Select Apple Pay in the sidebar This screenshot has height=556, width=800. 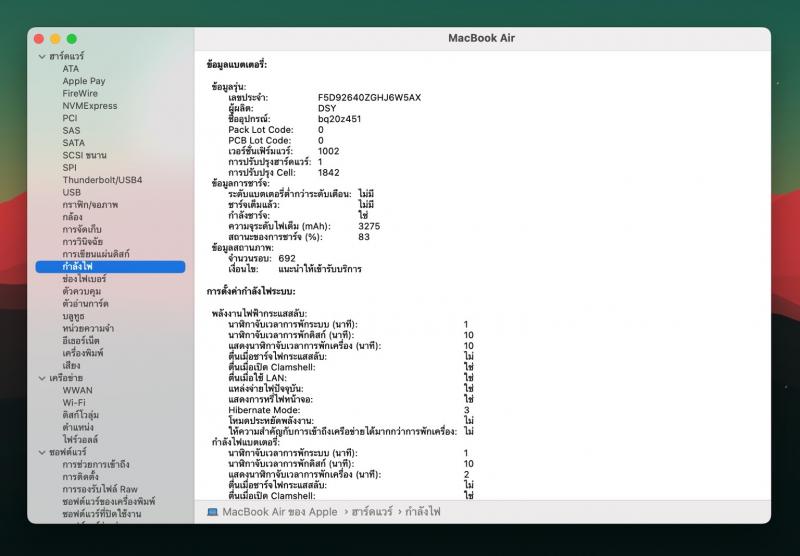tap(83, 81)
